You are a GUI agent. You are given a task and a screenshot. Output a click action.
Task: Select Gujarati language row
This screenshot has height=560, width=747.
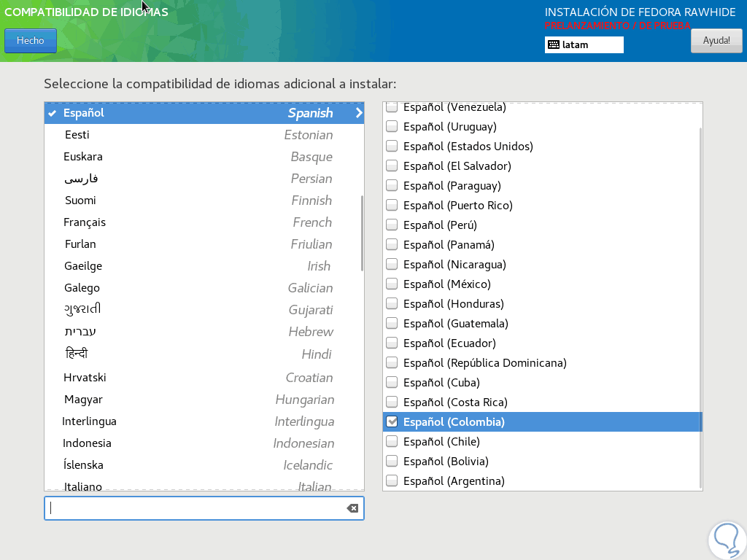204,310
